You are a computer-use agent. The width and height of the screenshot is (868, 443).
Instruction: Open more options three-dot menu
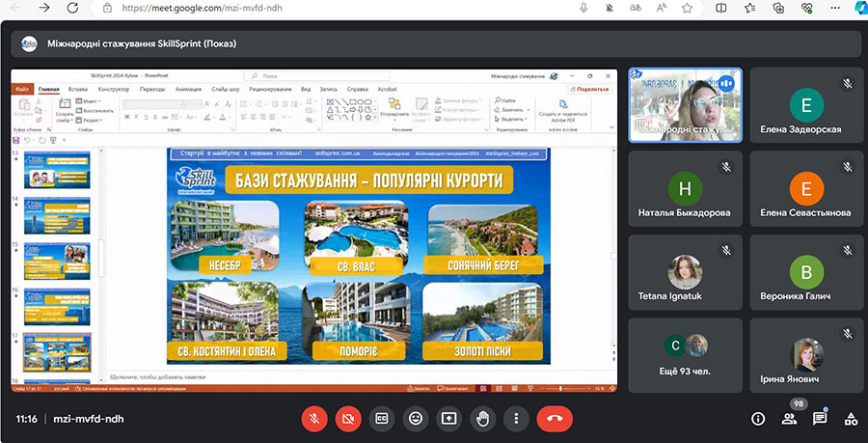[517, 419]
